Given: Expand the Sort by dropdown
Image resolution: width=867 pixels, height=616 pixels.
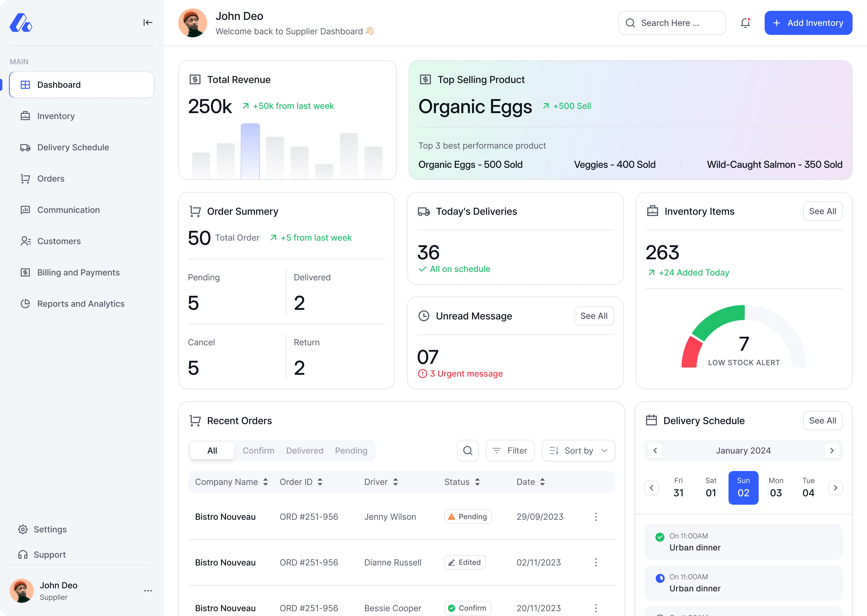Looking at the screenshot, I should tap(578, 451).
